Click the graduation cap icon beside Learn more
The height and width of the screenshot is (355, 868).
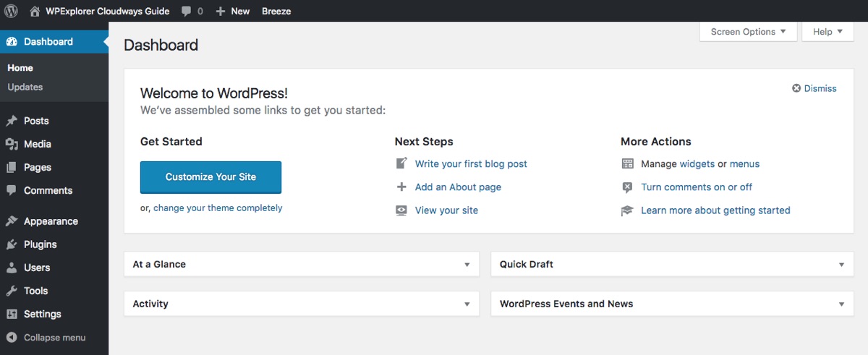tap(627, 210)
